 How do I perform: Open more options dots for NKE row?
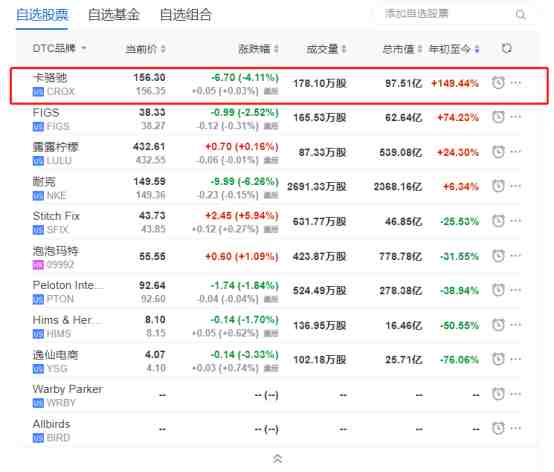(x=516, y=186)
